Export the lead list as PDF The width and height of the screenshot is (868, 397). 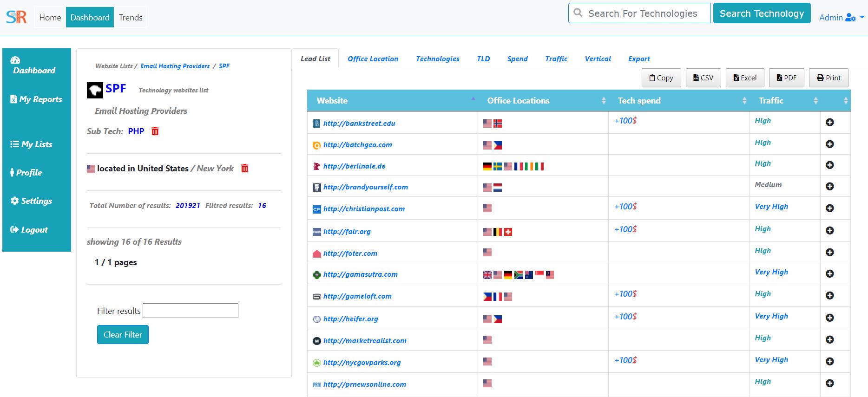click(x=787, y=78)
